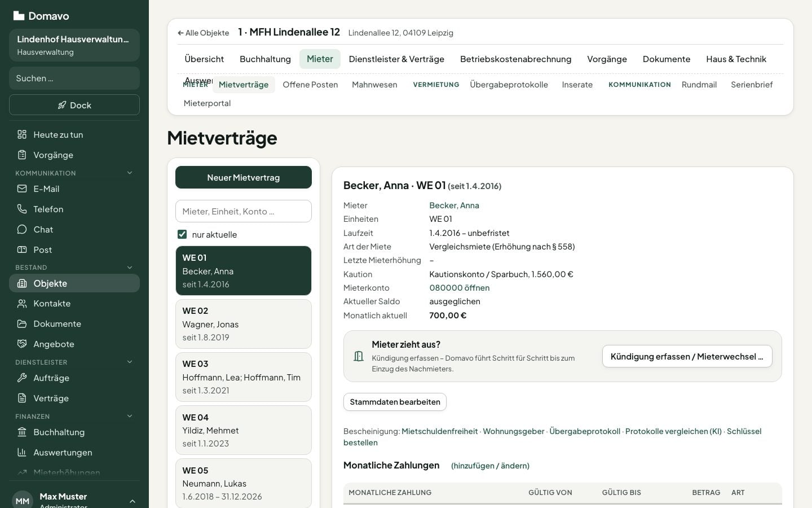The image size is (812, 508).
Task: Open the Lindenhof Hausverwaltung account switcher
Action: [74, 45]
